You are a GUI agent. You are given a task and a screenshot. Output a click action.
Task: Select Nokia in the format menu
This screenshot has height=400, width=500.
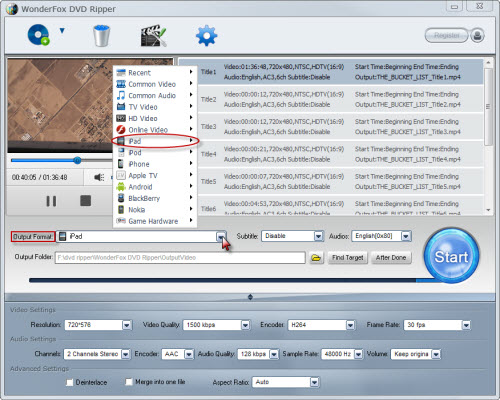(x=155, y=210)
